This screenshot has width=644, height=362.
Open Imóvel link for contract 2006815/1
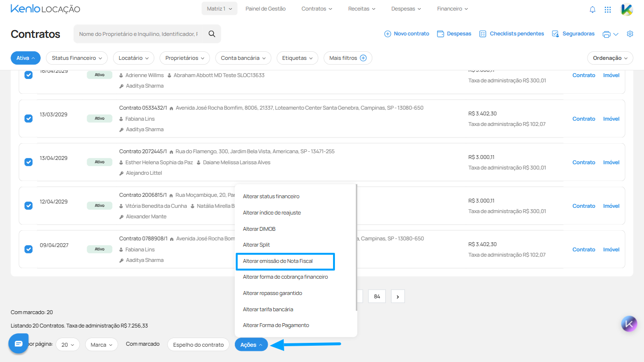tap(611, 206)
